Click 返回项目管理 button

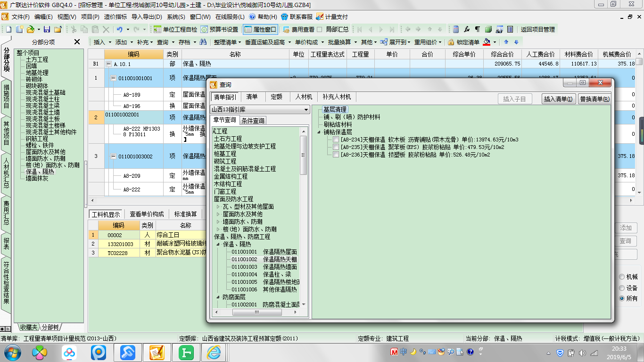538,29
